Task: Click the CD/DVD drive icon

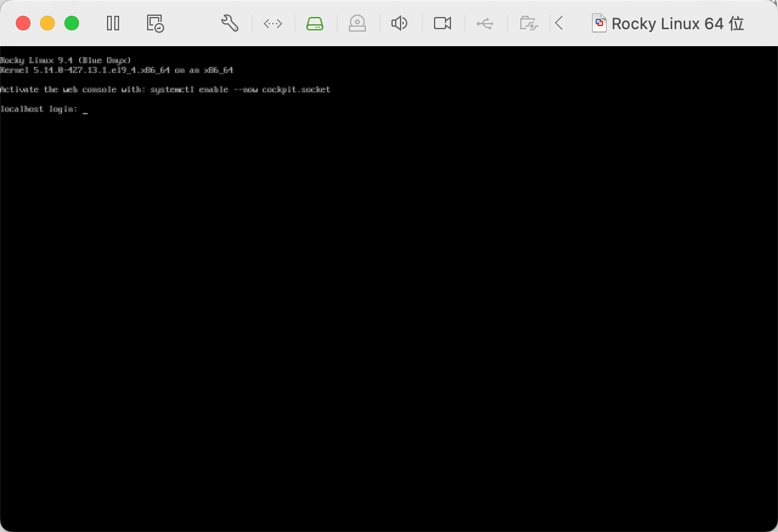Action: (357, 24)
